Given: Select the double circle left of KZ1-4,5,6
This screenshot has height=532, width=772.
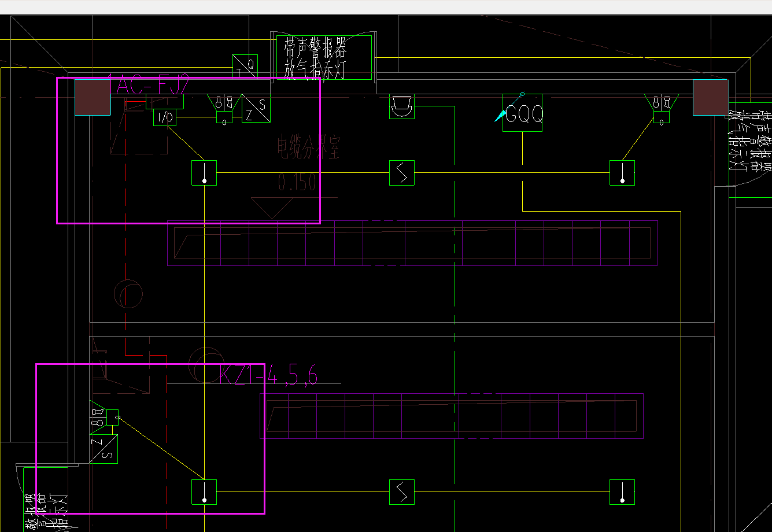Looking at the screenshot, I should (x=206, y=365).
